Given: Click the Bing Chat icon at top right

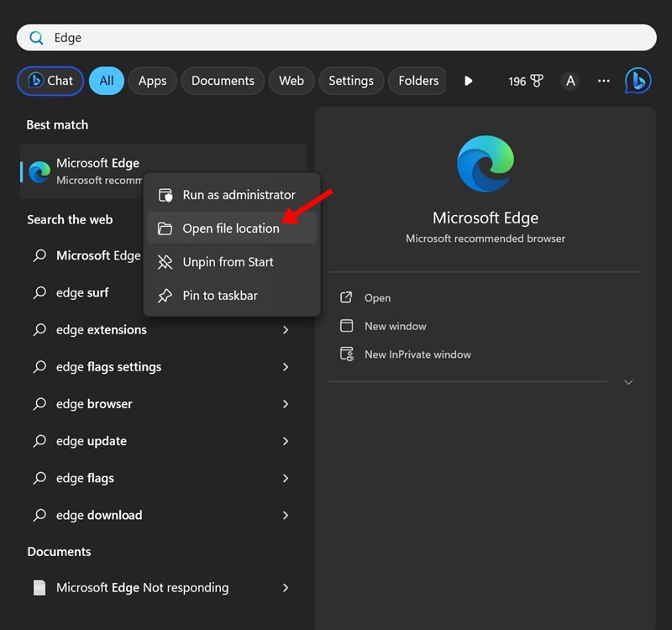Looking at the screenshot, I should [638, 81].
